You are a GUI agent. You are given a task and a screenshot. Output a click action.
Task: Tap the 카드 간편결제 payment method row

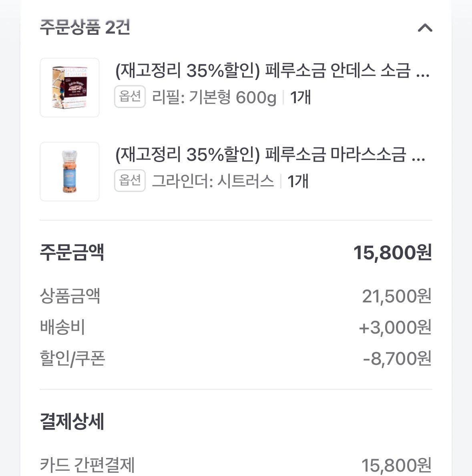tap(236, 465)
